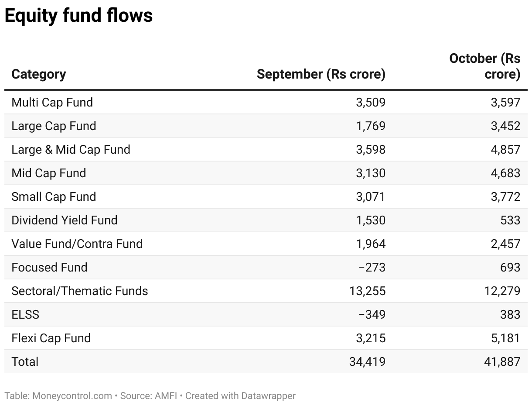
Task: Click the October (Rs crore) column header
Action: pos(485,66)
